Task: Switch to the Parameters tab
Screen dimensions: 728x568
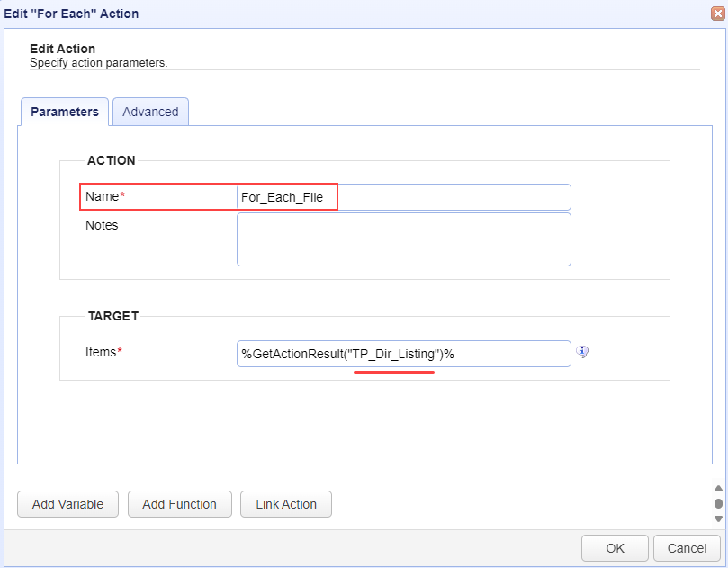Action: 65,112
